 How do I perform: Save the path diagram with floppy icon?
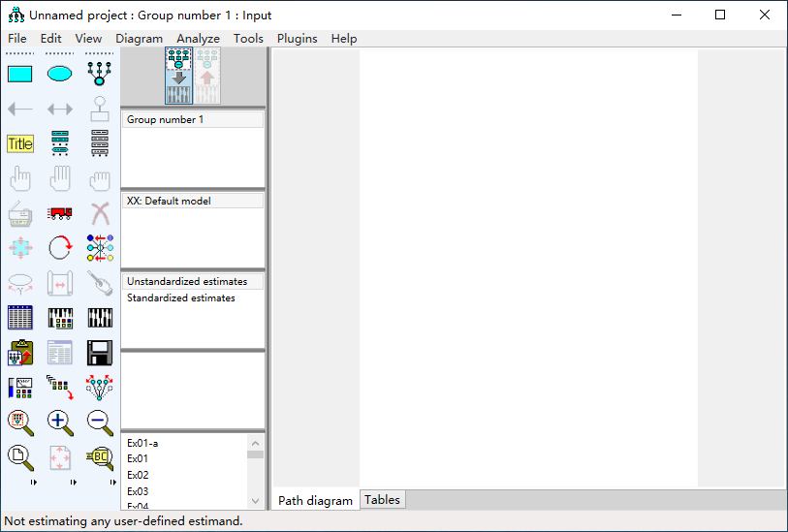pyautogui.click(x=100, y=353)
